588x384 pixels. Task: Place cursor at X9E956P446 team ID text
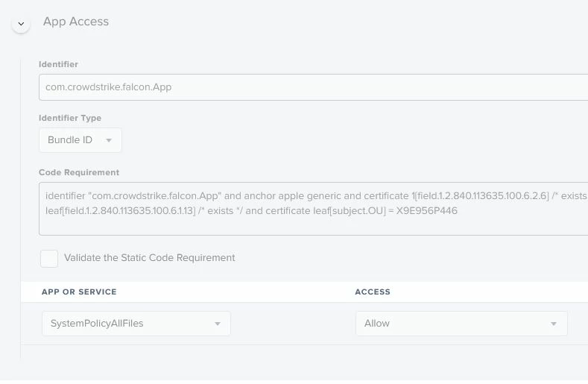pyautogui.click(x=427, y=210)
